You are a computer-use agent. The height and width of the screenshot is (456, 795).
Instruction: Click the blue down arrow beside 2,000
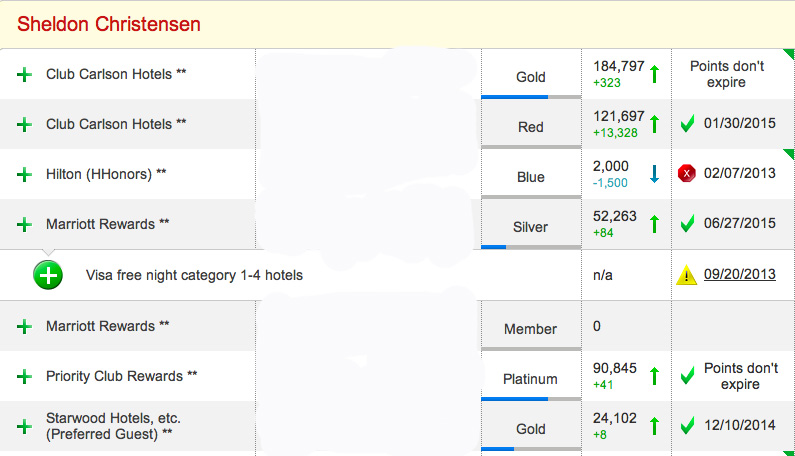655,174
